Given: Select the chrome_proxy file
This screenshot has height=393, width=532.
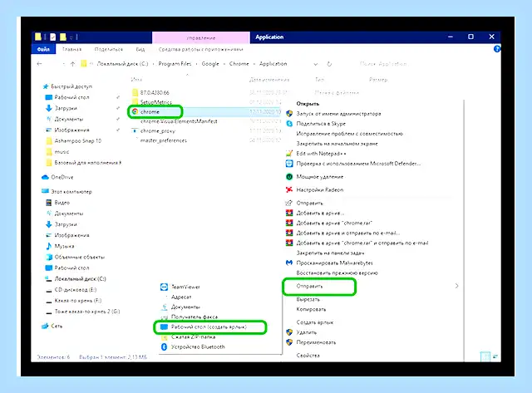Looking at the screenshot, I should pos(158,131).
